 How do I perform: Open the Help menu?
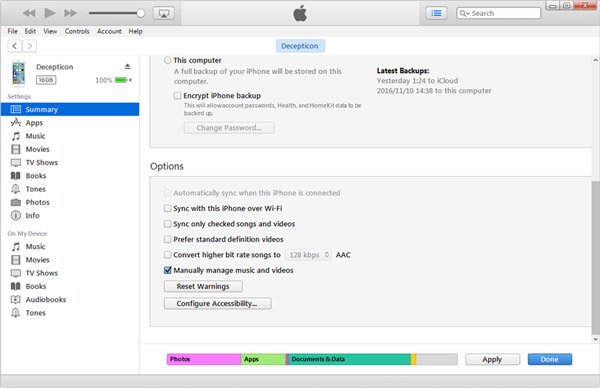pos(135,31)
